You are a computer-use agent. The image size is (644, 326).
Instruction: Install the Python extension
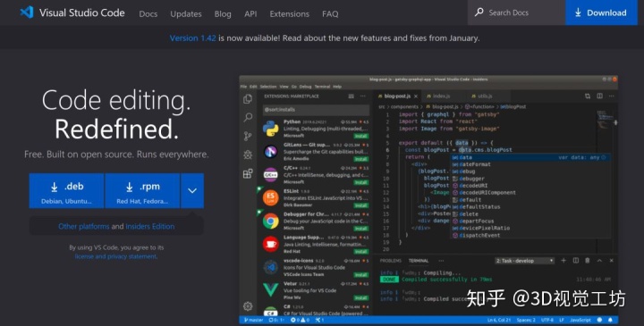[361, 136]
